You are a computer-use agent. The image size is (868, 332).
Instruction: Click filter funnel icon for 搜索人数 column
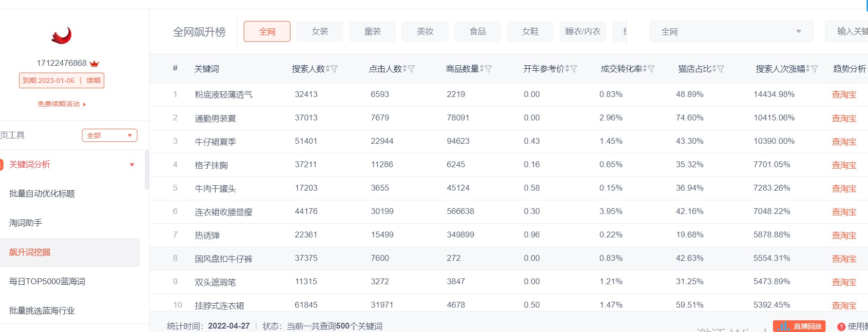(334, 69)
